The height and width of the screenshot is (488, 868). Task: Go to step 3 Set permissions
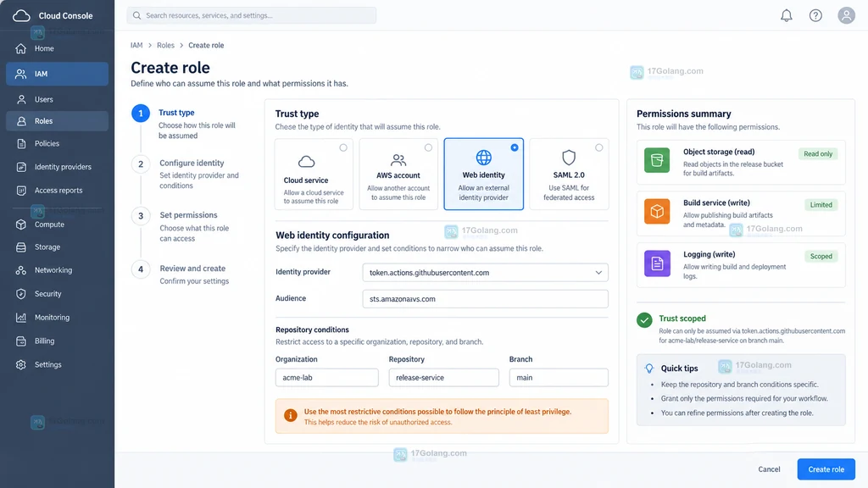click(x=141, y=216)
